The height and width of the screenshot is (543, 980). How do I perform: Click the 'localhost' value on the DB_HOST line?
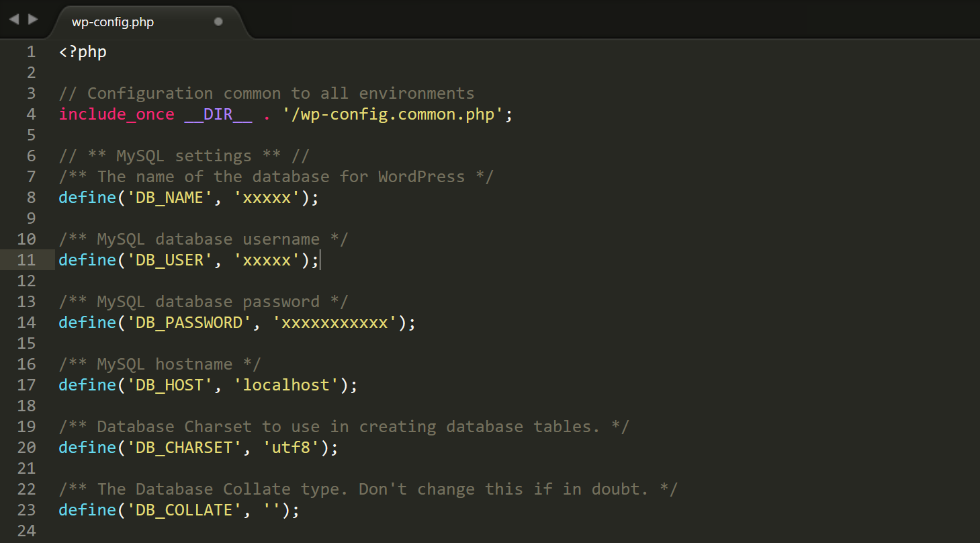[x=285, y=384]
